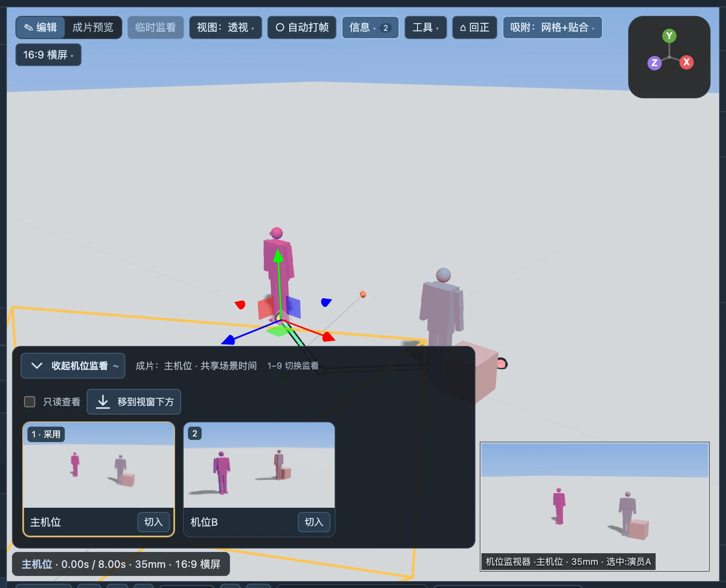Click the home reset view button

(x=475, y=27)
